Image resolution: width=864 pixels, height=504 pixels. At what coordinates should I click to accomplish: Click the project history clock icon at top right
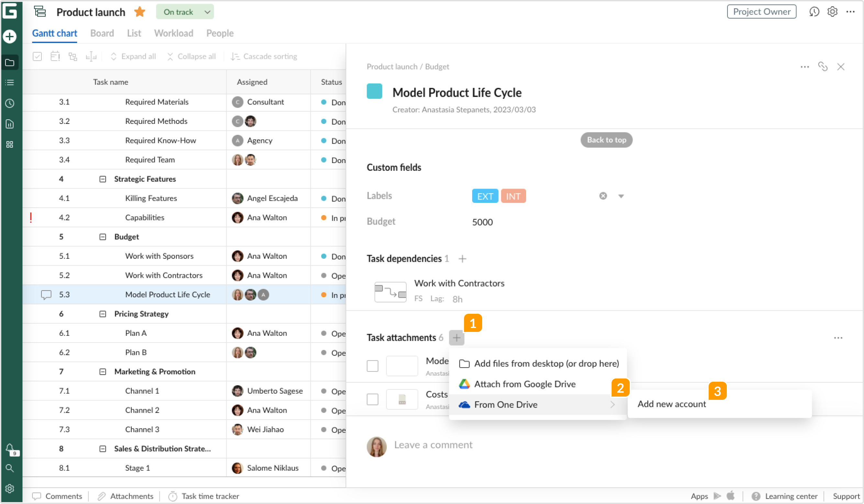814,12
